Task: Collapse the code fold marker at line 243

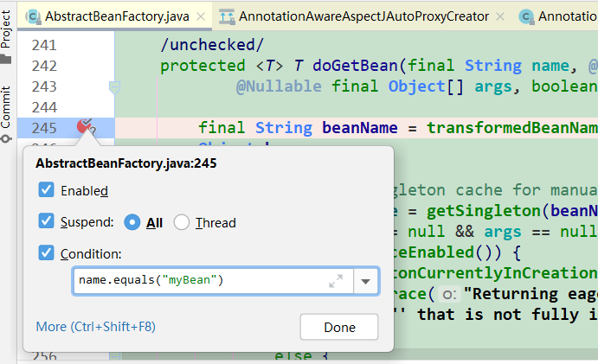Action: 114,87
